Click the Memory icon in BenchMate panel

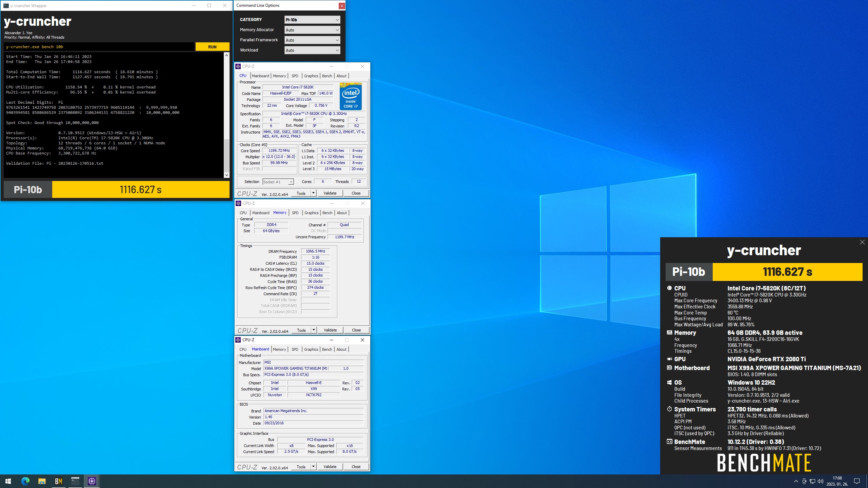click(669, 333)
